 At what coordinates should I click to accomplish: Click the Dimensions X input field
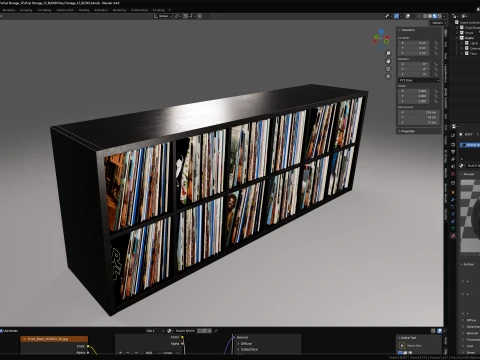(x=419, y=112)
